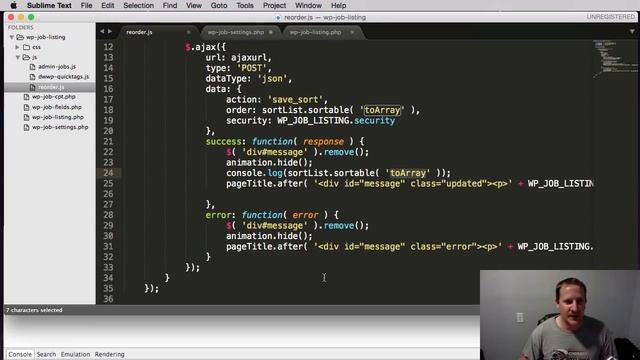Open the tab list dropdown arrow
Image resolution: width=640 pixels, height=360 pixels.
(x=632, y=32)
